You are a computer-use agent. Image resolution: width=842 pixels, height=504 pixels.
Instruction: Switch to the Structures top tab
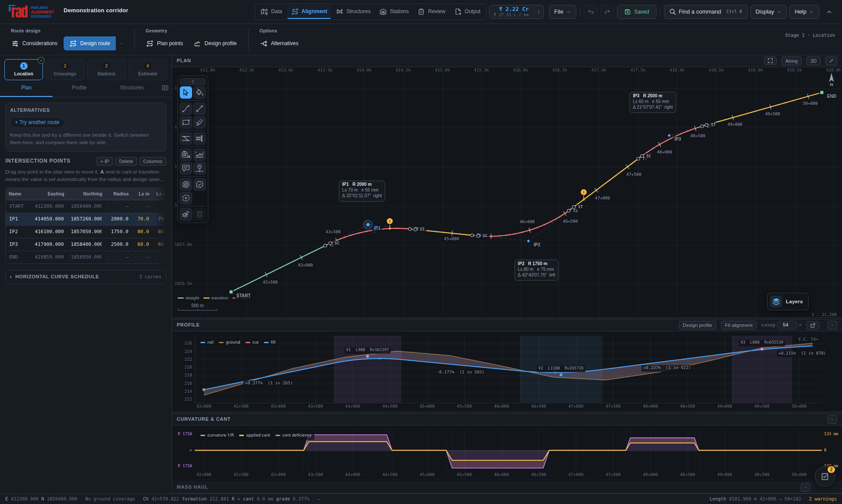tap(353, 12)
